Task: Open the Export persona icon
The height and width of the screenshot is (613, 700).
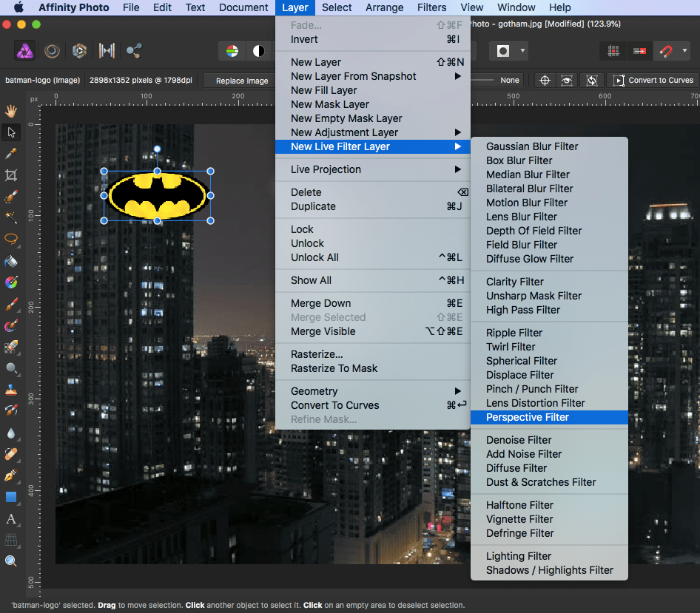Action: tap(134, 51)
